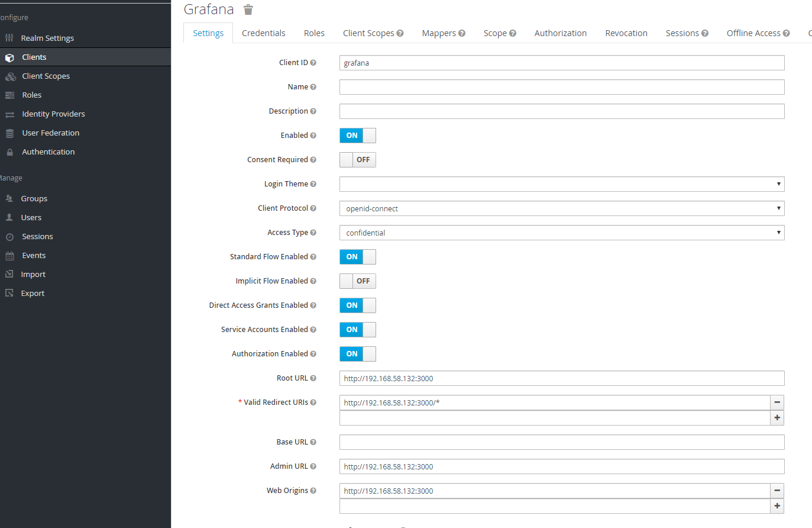Screen dimensions: 812x528
Task: Open Realm Settings from the sidebar
Action: point(47,38)
